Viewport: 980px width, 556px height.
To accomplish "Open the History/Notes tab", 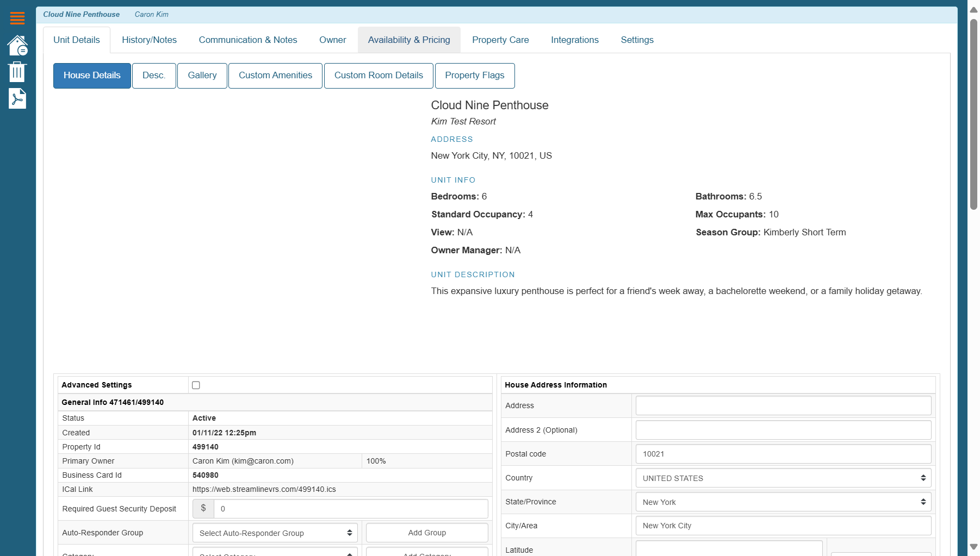I will tap(149, 40).
